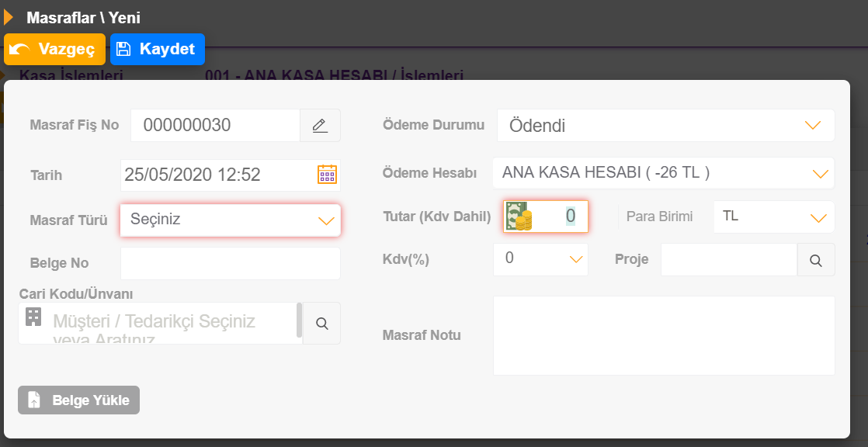The image size is (868, 447).
Task: Open the Masraf Türü Seçiniz dropdown
Action: click(x=231, y=220)
